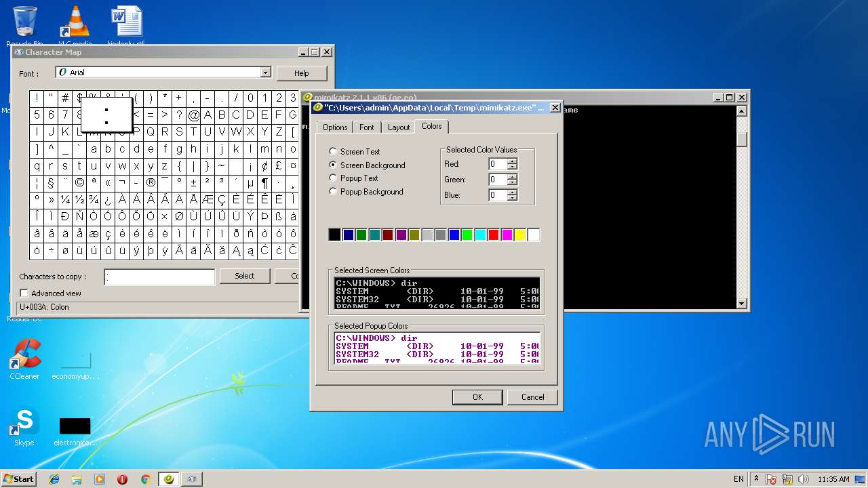Pick the olive color swatch
Image resolution: width=868 pixels, height=488 pixels.
(x=414, y=235)
